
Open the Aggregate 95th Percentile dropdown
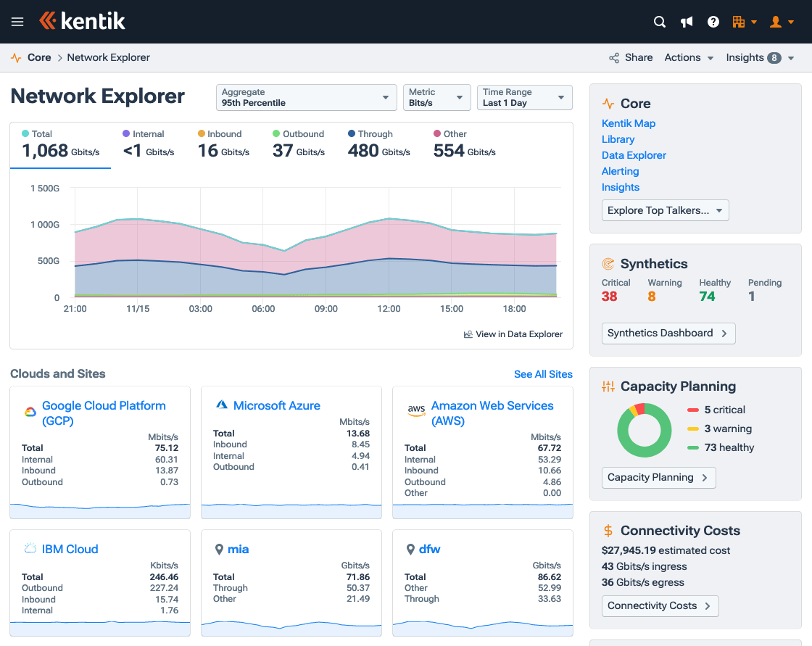click(x=306, y=97)
